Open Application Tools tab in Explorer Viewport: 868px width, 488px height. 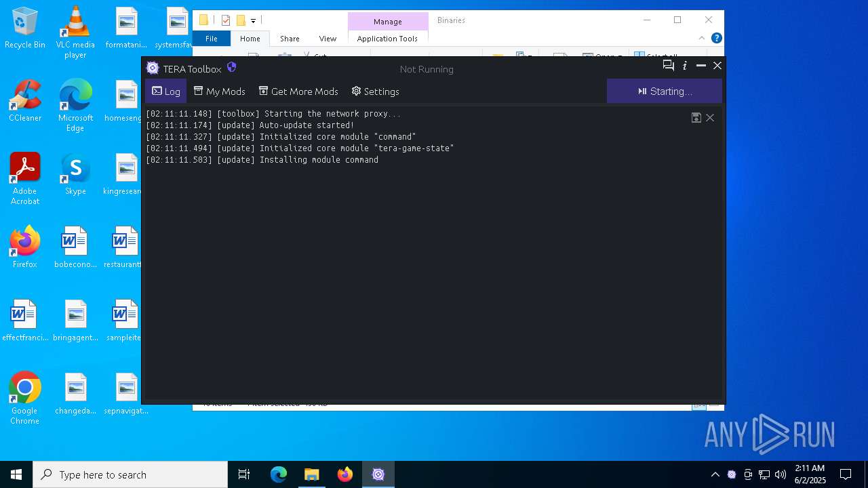(x=387, y=39)
